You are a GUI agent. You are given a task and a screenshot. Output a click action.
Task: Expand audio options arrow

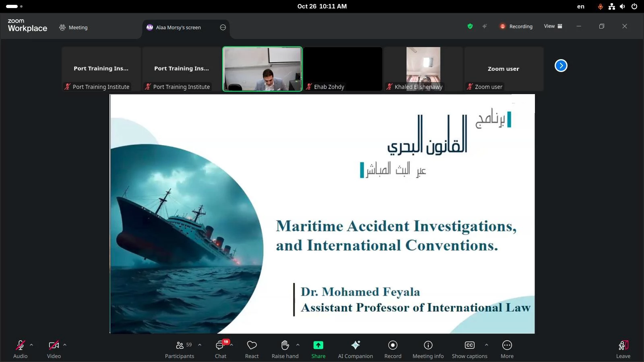(31, 345)
